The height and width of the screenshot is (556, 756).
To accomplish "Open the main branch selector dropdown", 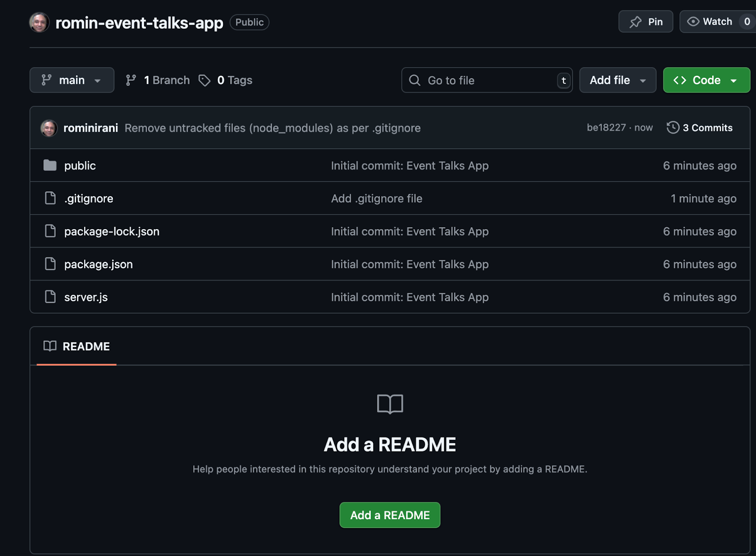I will pyautogui.click(x=72, y=80).
